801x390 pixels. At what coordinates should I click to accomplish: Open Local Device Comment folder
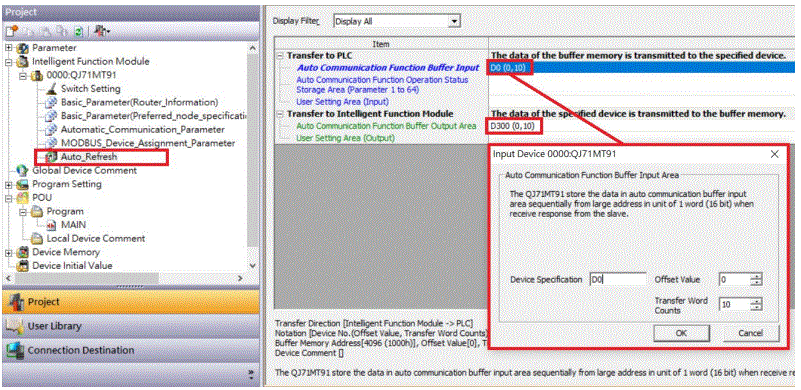(37, 239)
